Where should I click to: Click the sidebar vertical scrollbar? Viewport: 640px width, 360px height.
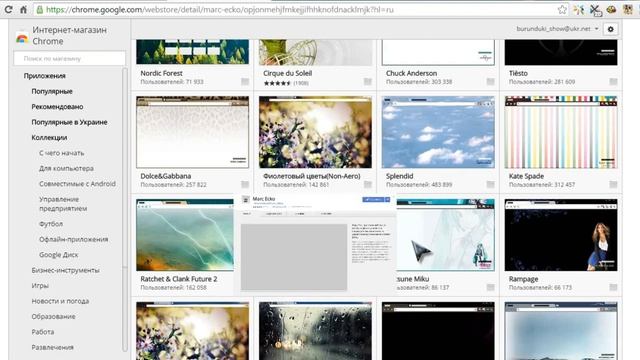click(124, 167)
